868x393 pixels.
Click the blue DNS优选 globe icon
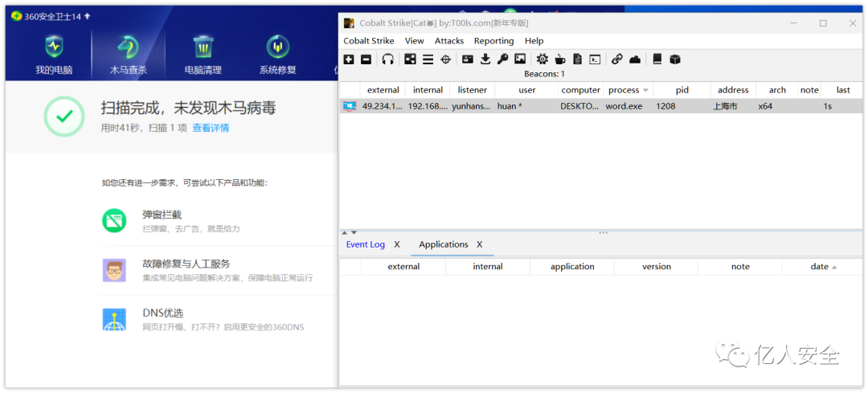coord(114,319)
